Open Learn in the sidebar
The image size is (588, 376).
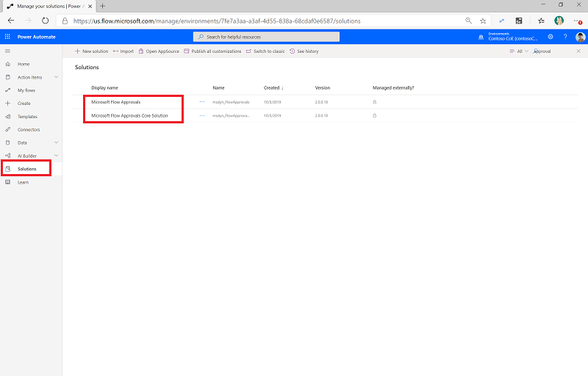pyautogui.click(x=23, y=182)
